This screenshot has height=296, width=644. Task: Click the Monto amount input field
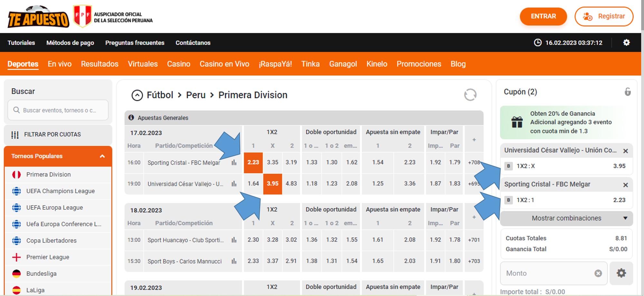[554, 273]
